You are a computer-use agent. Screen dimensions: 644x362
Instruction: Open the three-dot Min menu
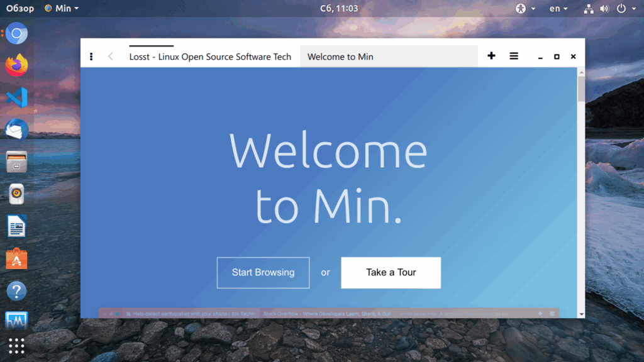click(x=91, y=57)
